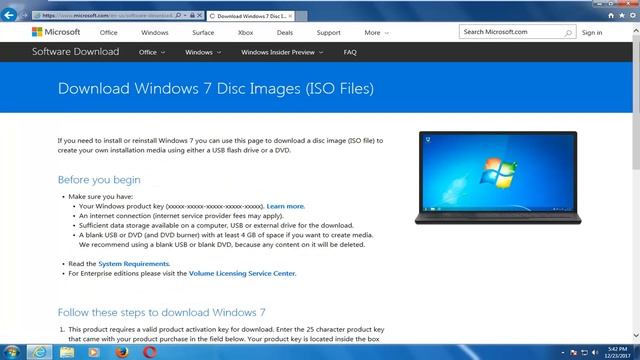This screenshot has width=640, height=360.
Task: Expand the Office dropdown in dark menu bar
Action: pyautogui.click(x=152, y=52)
